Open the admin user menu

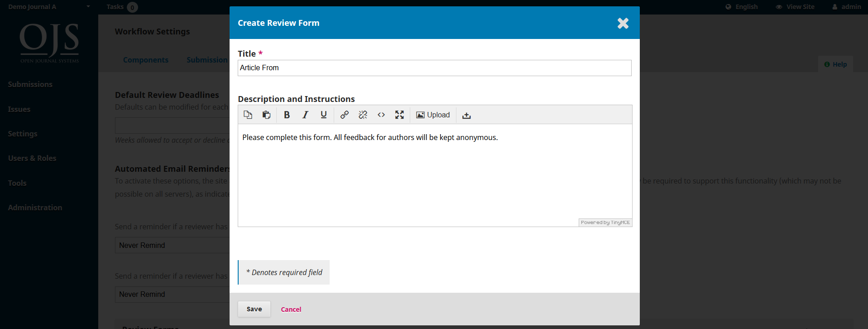click(847, 7)
